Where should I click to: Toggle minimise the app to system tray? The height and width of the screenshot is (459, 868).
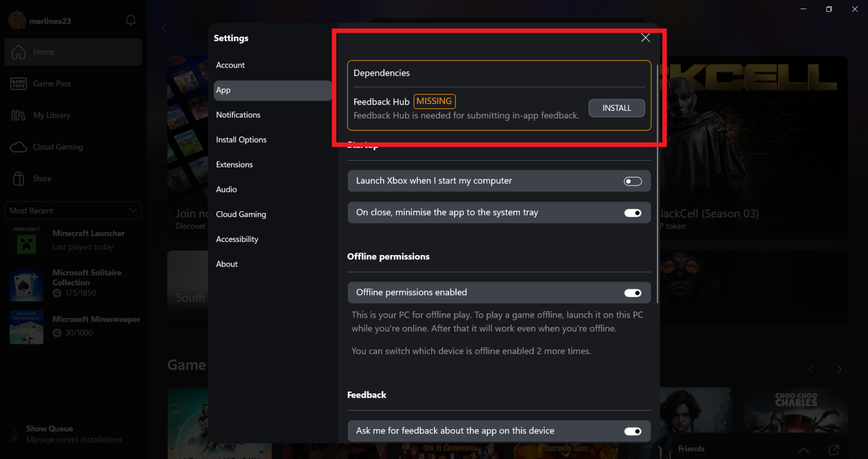[x=633, y=213]
